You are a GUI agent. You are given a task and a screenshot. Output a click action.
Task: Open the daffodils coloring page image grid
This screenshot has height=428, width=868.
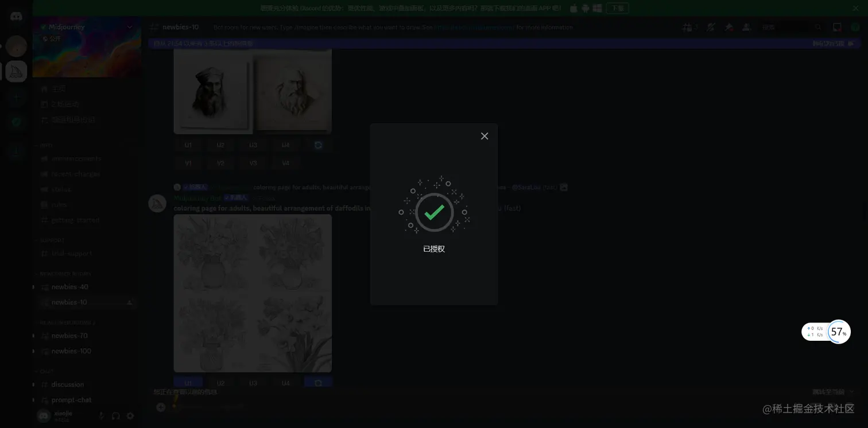point(253,293)
